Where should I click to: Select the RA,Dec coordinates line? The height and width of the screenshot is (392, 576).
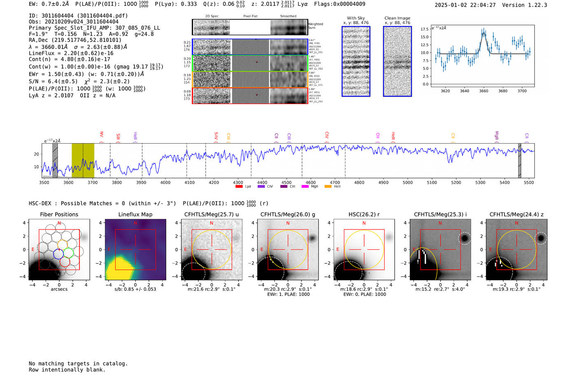coord(75,40)
